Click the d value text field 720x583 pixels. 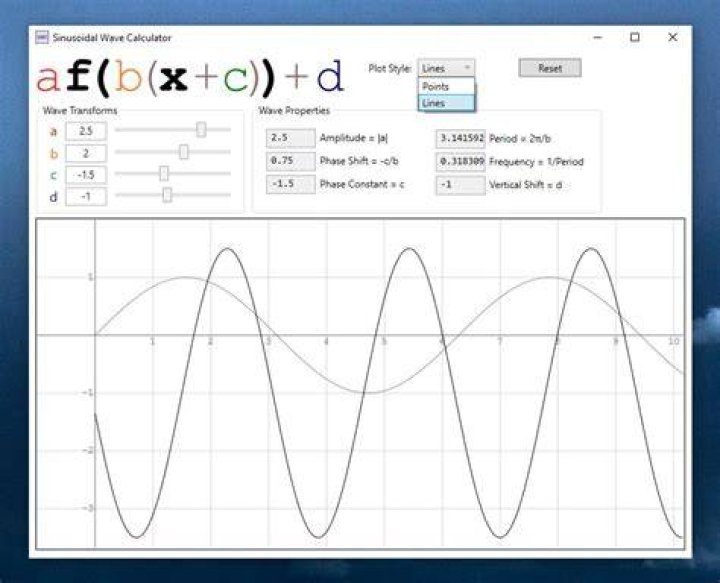tap(86, 196)
